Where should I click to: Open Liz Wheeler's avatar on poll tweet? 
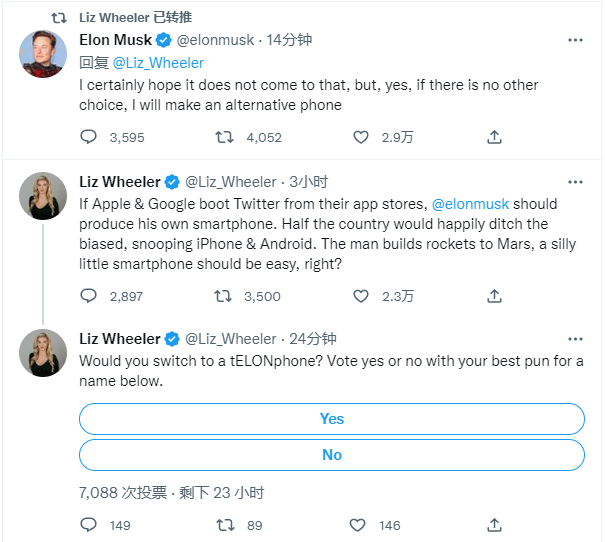43,352
